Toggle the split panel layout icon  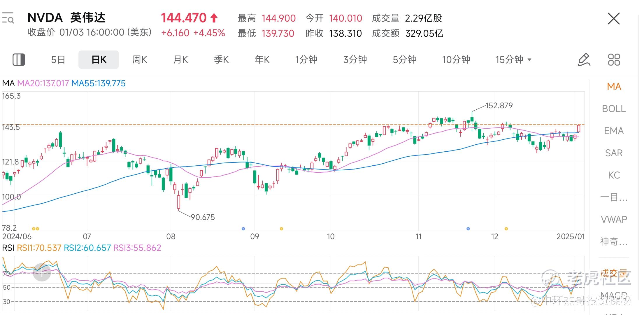click(19, 60)
